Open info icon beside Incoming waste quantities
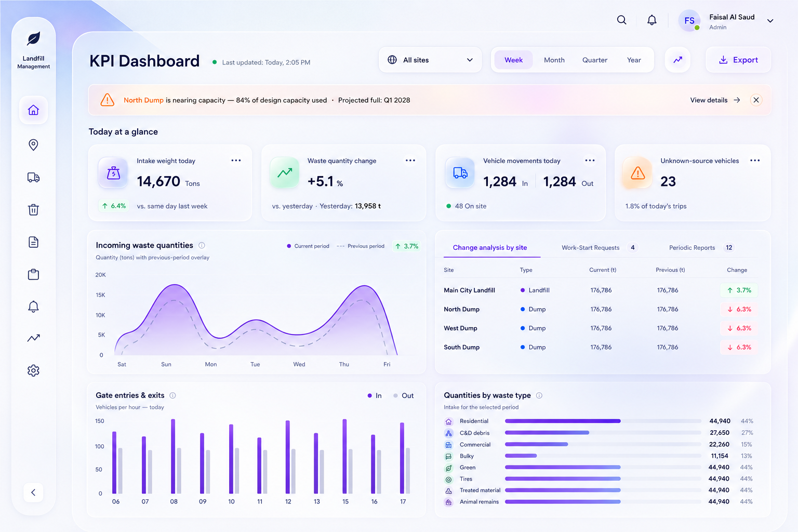The height and width of the screenshot is (532, 798). point(202,245)
